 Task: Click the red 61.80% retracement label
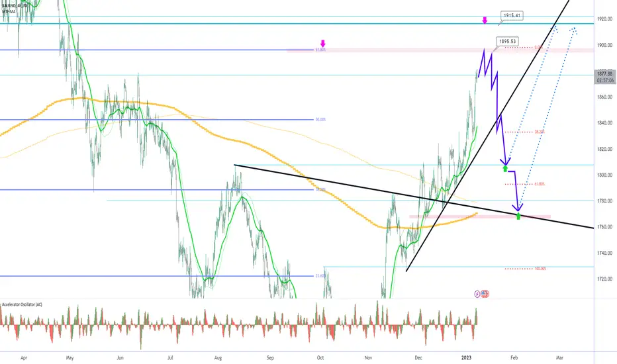[540, 184]
